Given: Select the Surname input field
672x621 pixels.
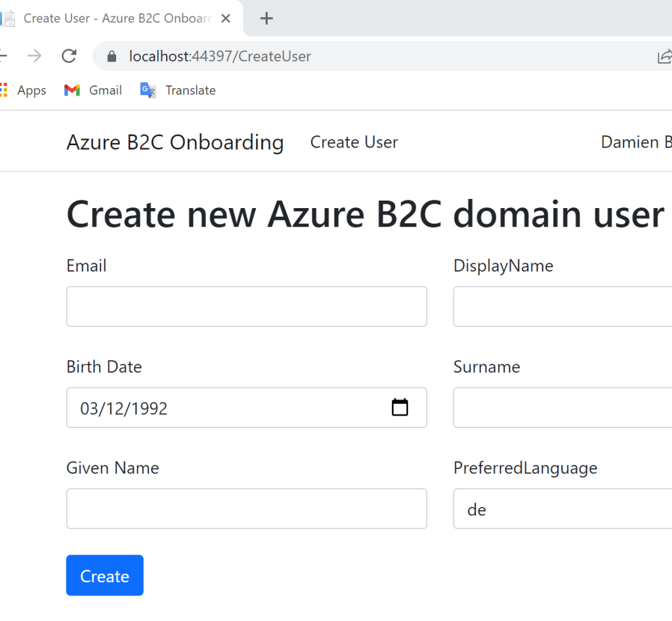Looking at the screenshot, I should [x=562, y=408].
